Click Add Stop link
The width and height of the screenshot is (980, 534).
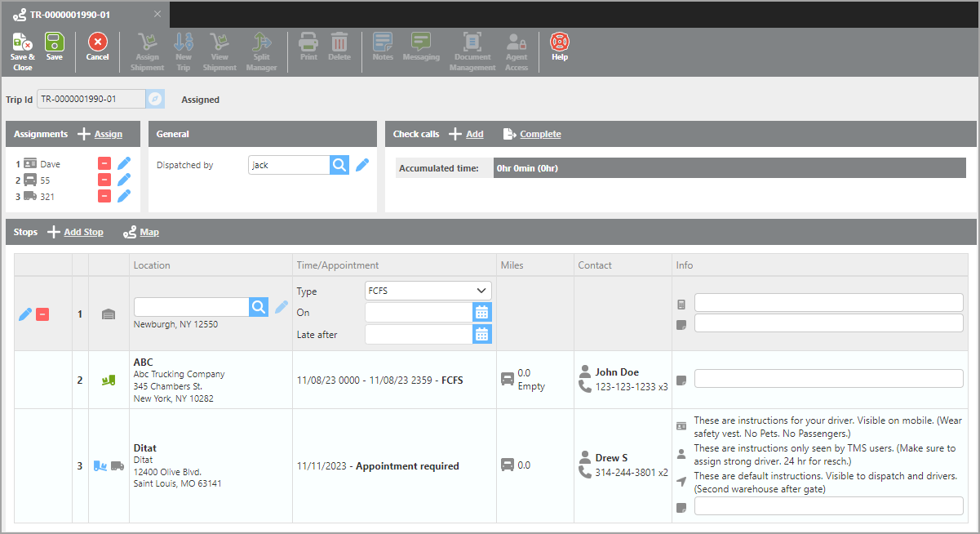[83, 232]
